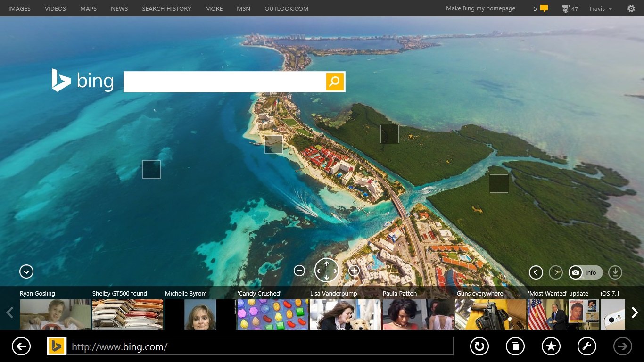Zoom in panorama with plus icon
The height and width of the screenshot is (362, 644).
click(x=354, y=271)
